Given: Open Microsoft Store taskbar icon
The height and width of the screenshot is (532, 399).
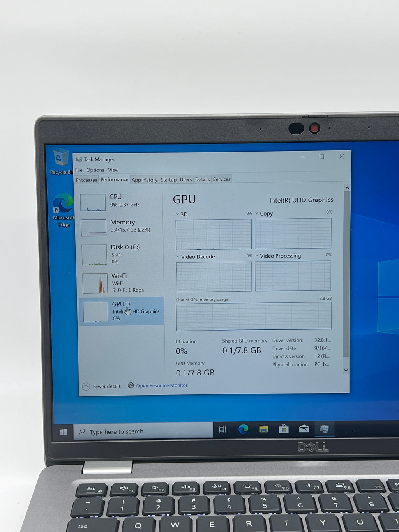Looking at the screenshot, I should point(284,429).
